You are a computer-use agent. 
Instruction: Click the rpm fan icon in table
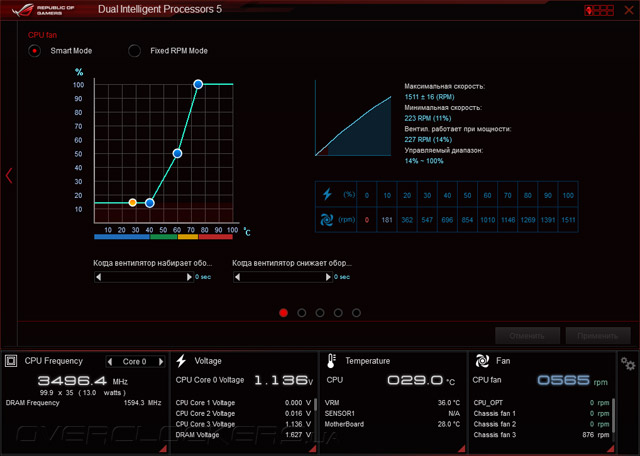point(327,220)
